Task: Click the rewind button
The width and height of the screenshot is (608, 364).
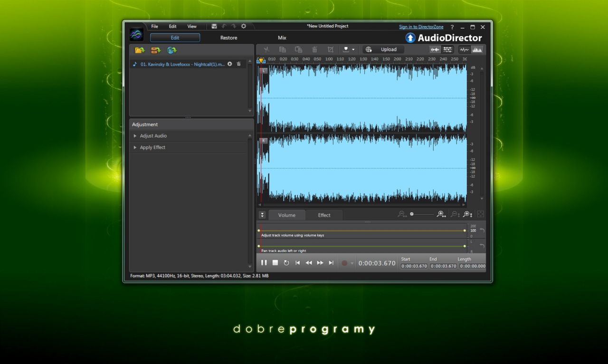Action: click(x=309, y=263)
